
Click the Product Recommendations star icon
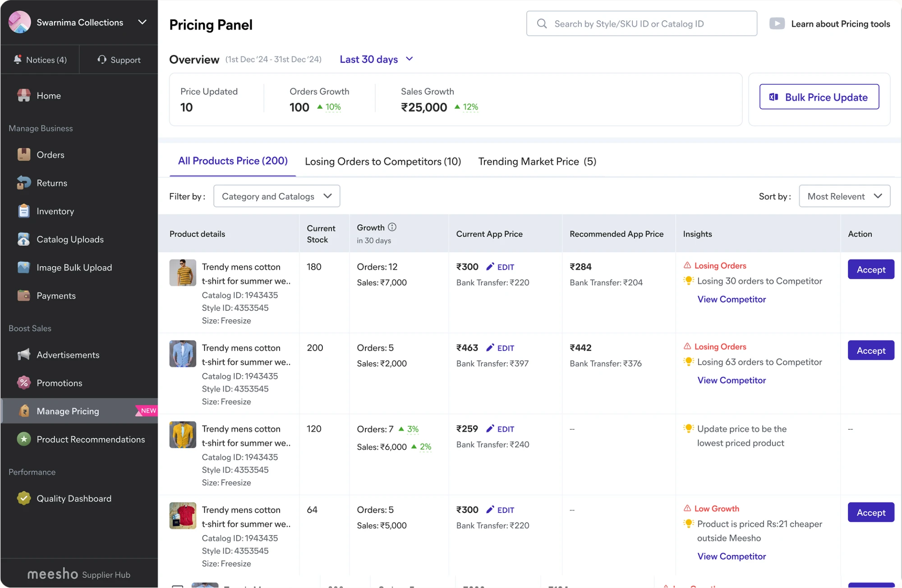24,439
